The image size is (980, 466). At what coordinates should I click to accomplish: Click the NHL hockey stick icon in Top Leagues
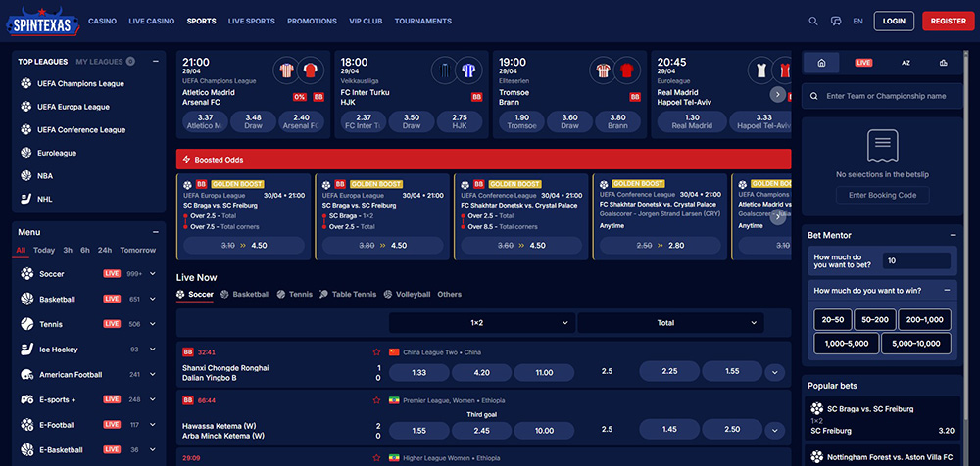pos(25,199)
